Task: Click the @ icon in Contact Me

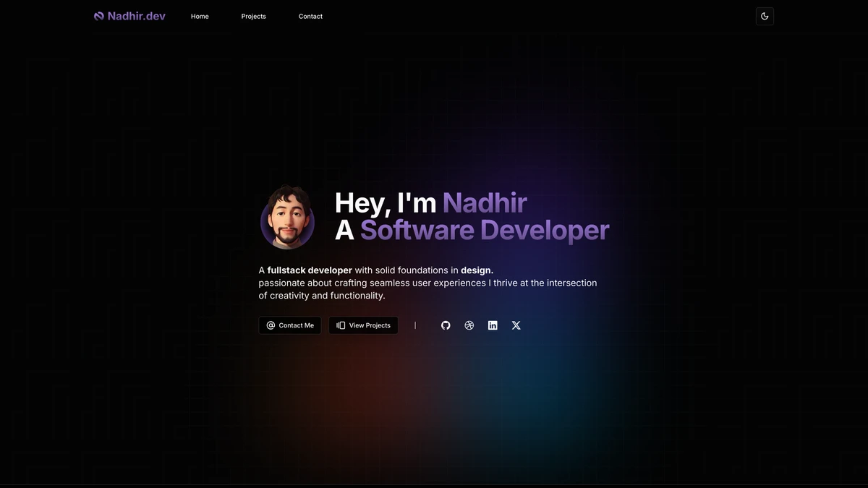Action: (x=271, y=325)
